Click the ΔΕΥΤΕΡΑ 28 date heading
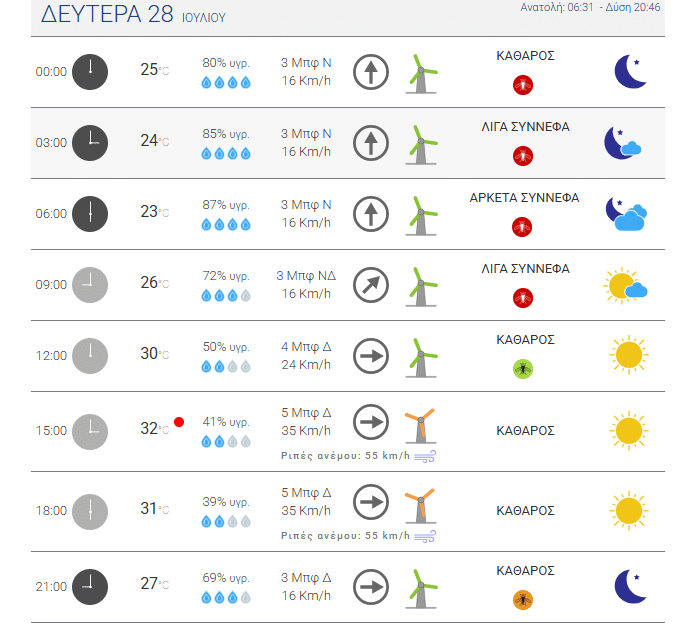 [107, 14]
